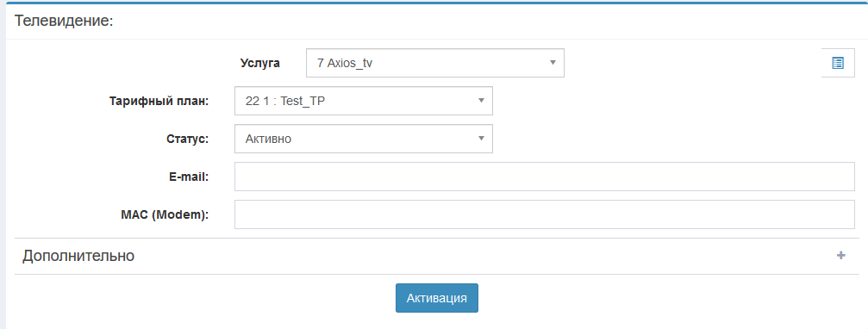Focus the E-mail input field
868x329 pixels.
[x=545, y=177]
